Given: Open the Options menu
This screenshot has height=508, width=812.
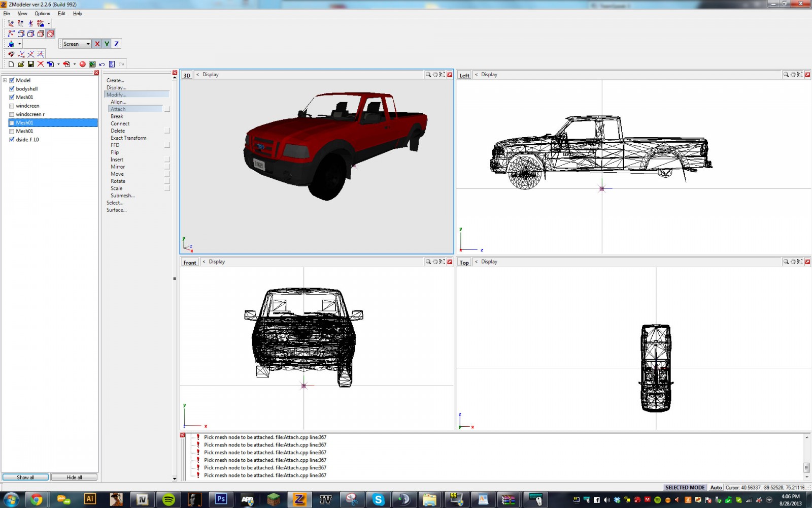Looking at the screenshot, I should click(42, 14).
